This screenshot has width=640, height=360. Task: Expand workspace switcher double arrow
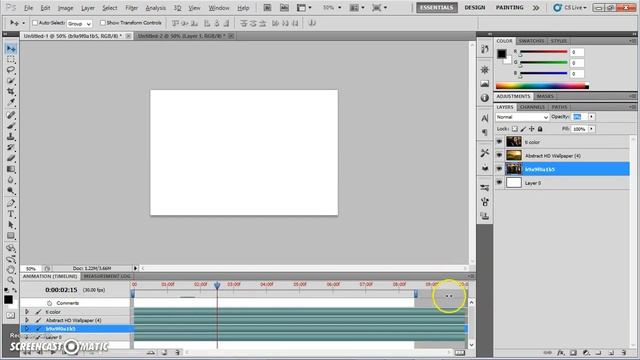[x=536, y=8]
